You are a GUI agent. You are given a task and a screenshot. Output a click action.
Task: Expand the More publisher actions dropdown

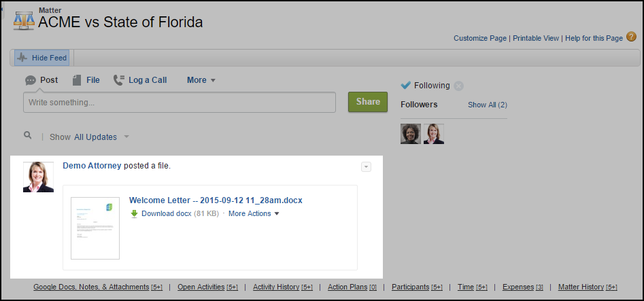pos(201,80)
